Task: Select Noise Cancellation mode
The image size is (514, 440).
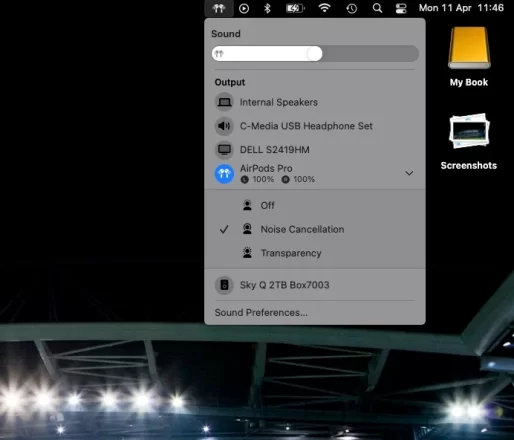Action: 315,229
